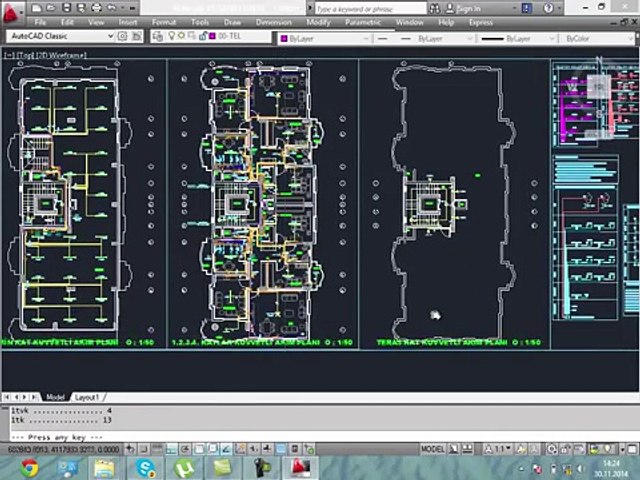Open uTorrent from the taskbar

[x=185, y=467]
